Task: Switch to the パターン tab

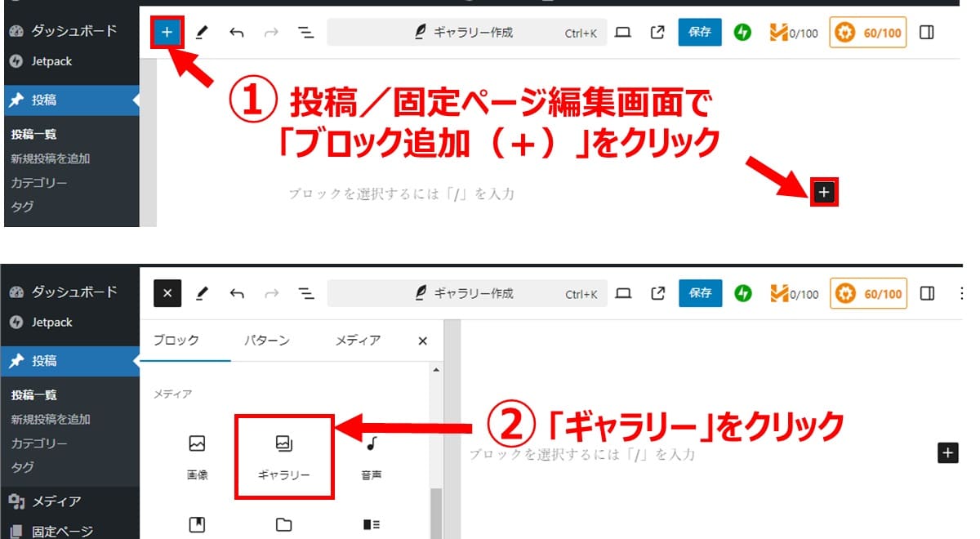Action: click(x=266, y=341)
